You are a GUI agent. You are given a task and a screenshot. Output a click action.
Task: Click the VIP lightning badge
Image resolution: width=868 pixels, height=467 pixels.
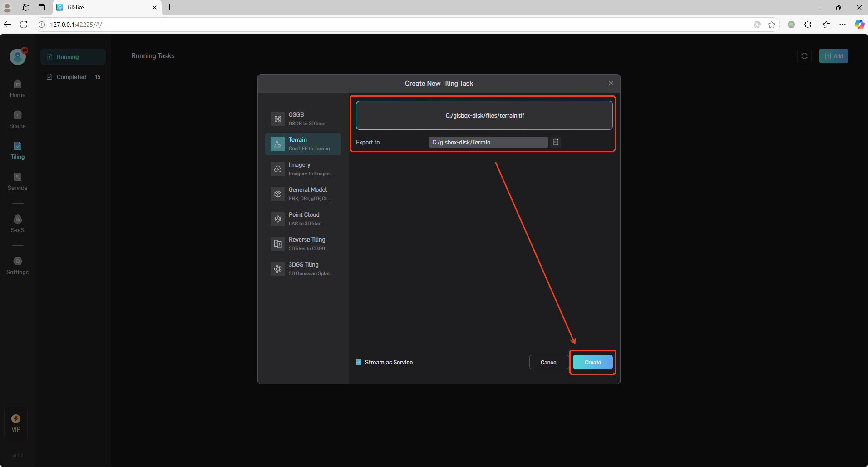point(16,419)
